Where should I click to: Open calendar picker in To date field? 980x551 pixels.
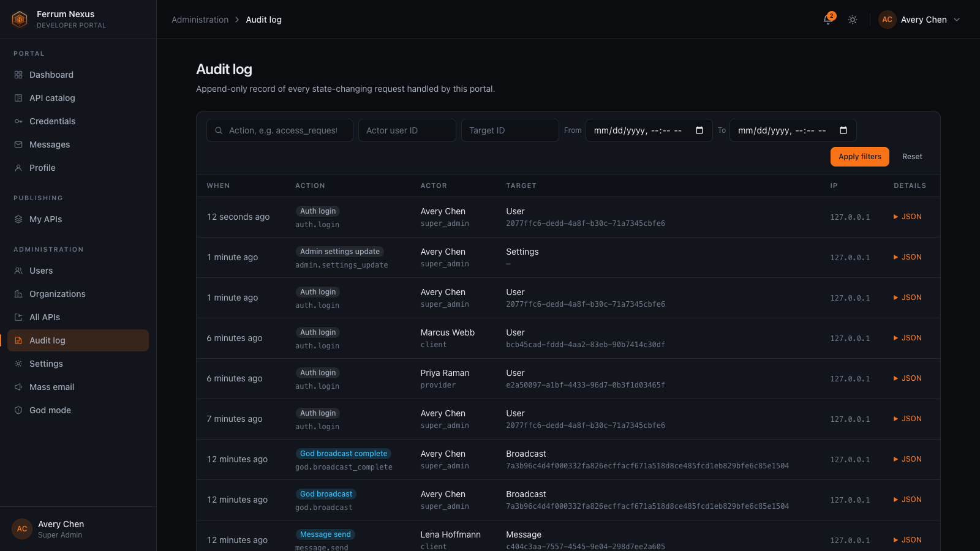click(x=843, y=130)
